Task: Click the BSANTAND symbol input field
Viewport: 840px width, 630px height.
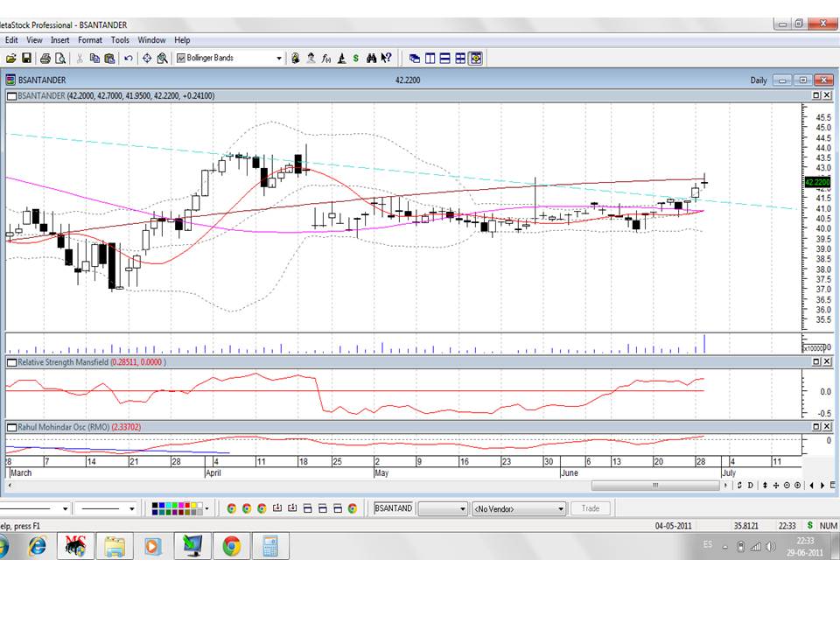Action: pos(394,508)
